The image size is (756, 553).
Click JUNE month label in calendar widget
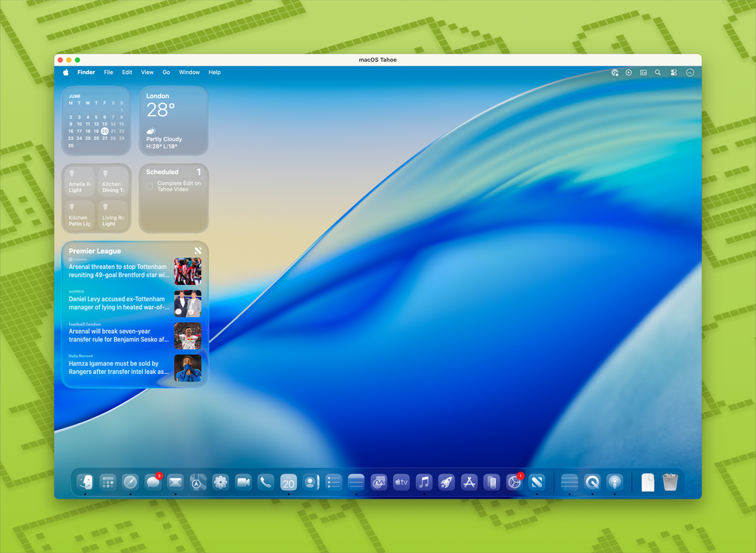tap(74, 97)
